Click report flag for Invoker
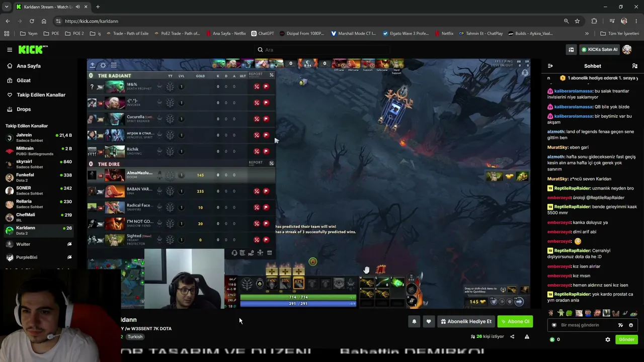 (266, 103)
